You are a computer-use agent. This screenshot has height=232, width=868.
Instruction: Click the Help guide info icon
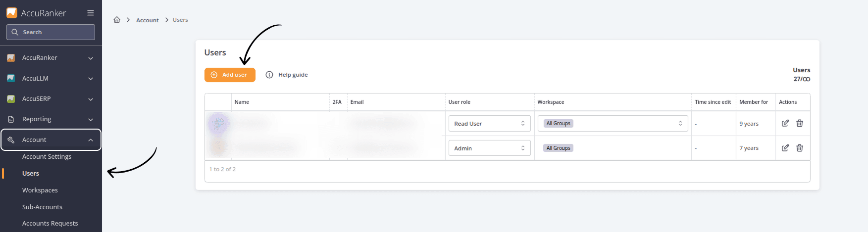point(269,75)
